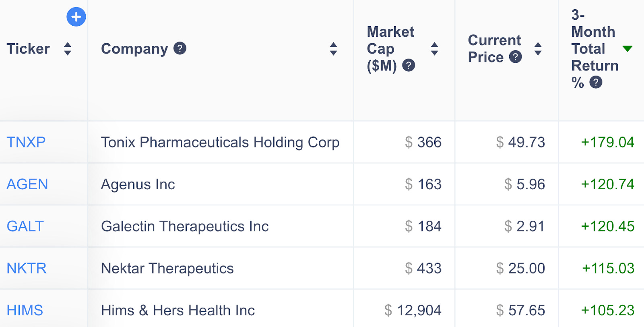Open the NKTR ticker link

click(x=27, y=268)
